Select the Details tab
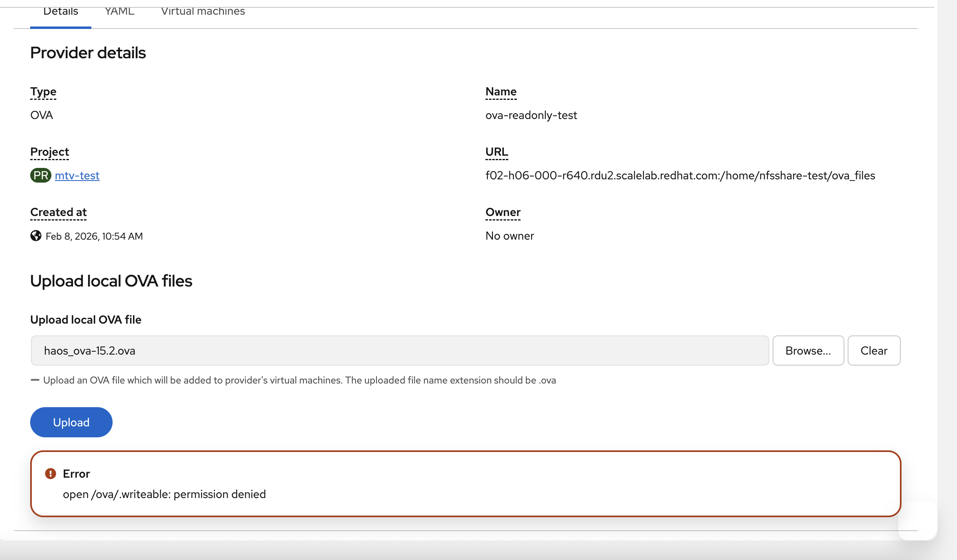The width and height of the screenshot is (957, 560). [x=60, y=11]
